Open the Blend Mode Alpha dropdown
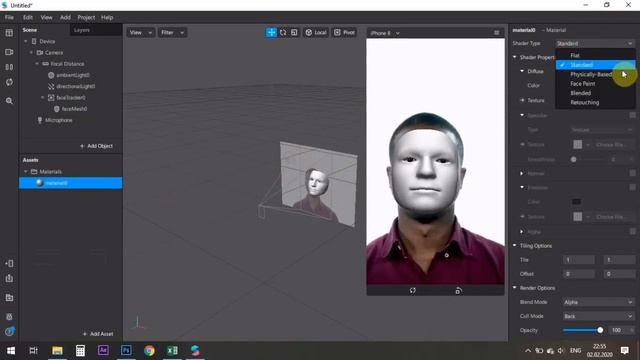Screen dimensions: 640x360 coord(598,302)
